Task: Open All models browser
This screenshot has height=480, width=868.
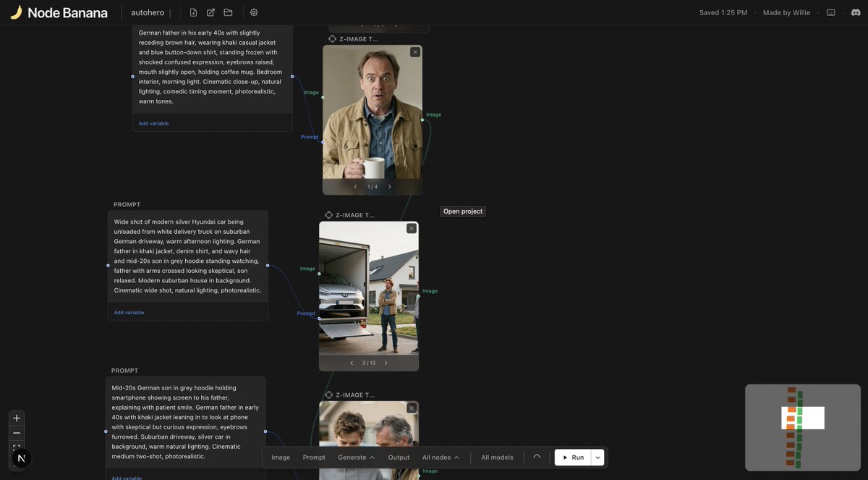Action: coord(498,458)
